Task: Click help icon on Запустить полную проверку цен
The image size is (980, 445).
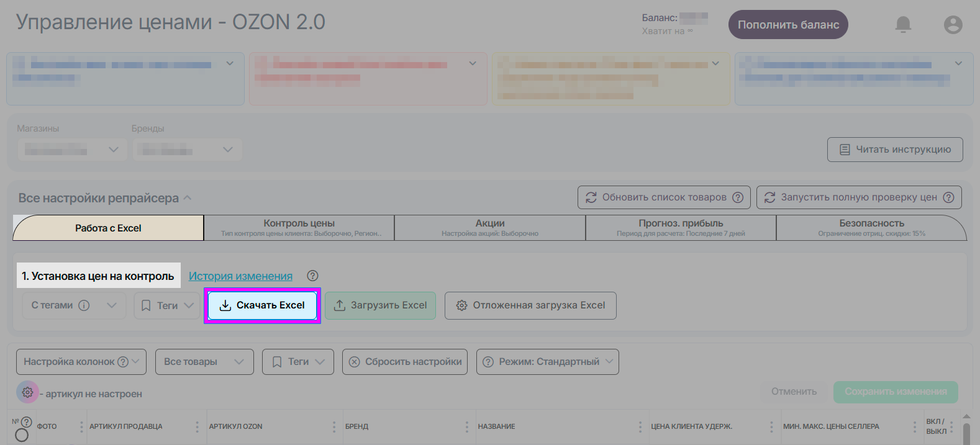Action: tap(948, 197)
